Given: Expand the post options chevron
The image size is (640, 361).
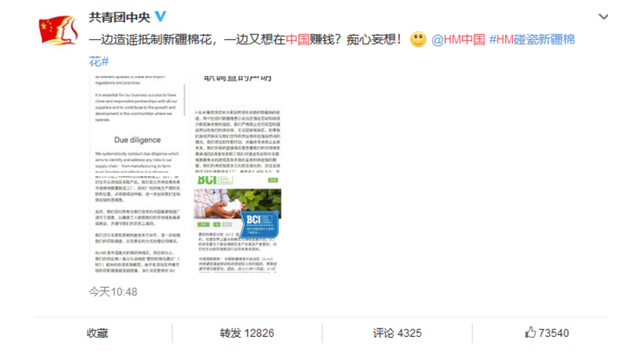Looking at the screenshot, I should (x=603, y=17).
